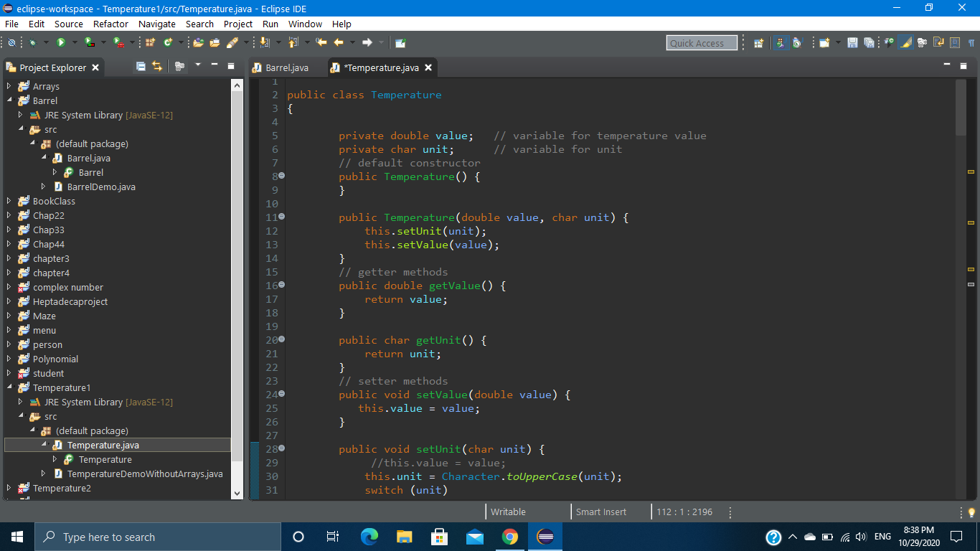Click Skip All Breakpoints icon
The width and height of the screenshot is (980, 551).
[11, 42]
